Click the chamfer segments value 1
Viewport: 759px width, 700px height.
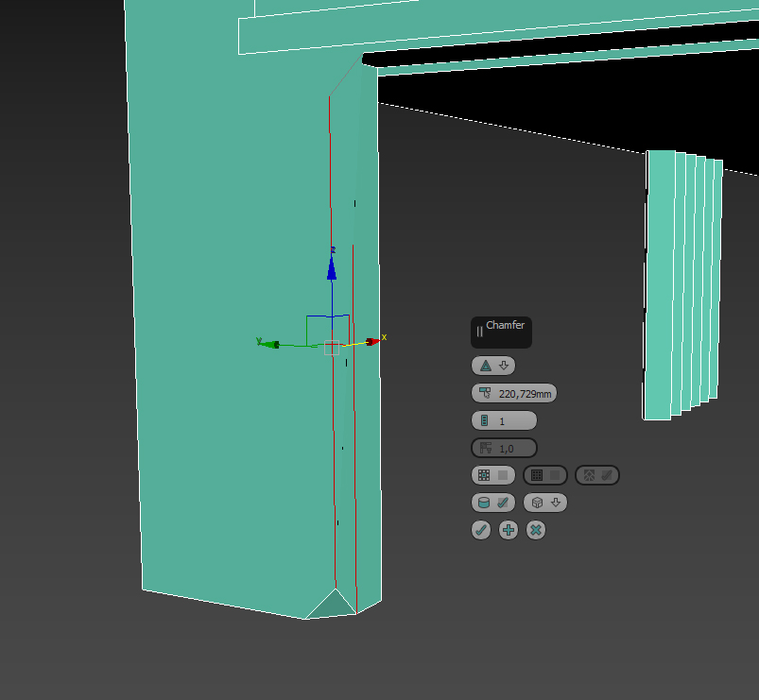[x=504, y=421]
